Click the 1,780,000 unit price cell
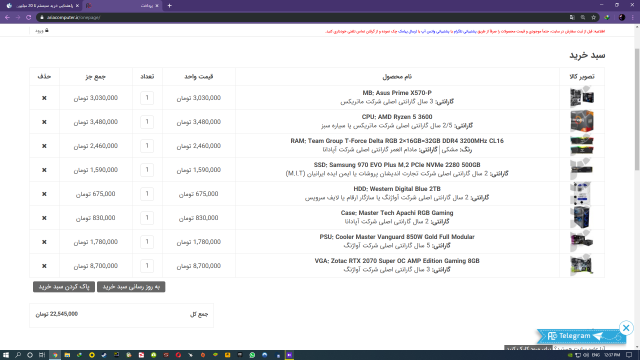This screenshot has height=360, width=640. 198,242
